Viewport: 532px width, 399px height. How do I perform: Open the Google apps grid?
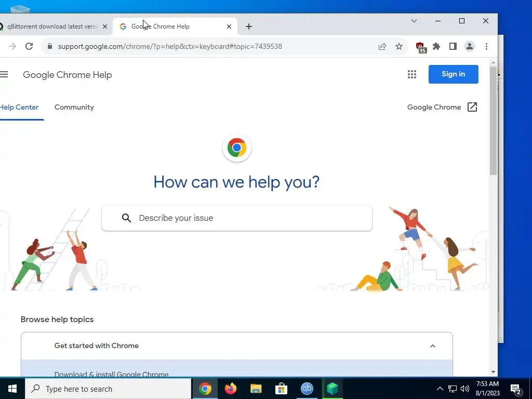(x=412, y=74)
